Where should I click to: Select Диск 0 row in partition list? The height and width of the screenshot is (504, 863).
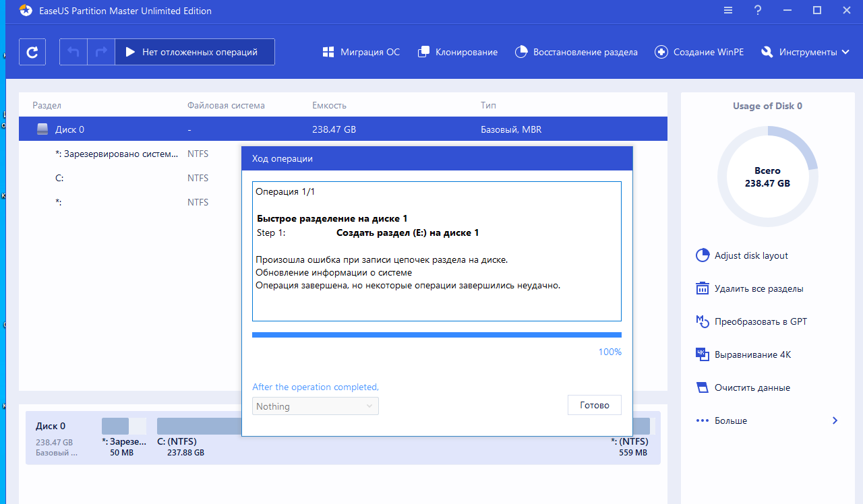pos(343,129)
